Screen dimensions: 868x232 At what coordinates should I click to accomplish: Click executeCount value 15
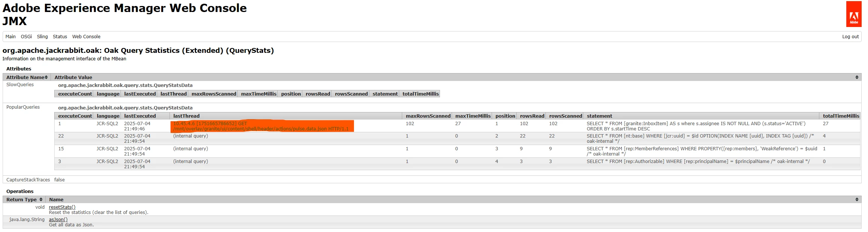click(x=61, y=149)
